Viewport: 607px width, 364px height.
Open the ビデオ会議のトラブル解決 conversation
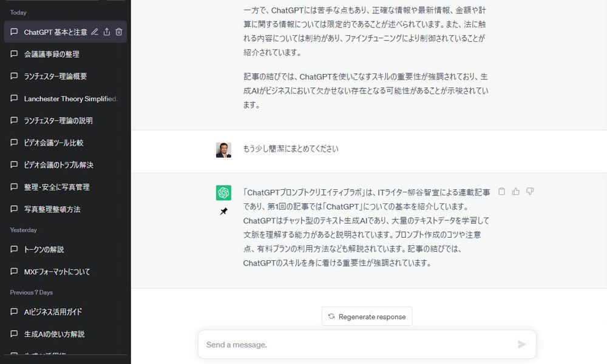(x=66, y=165)
